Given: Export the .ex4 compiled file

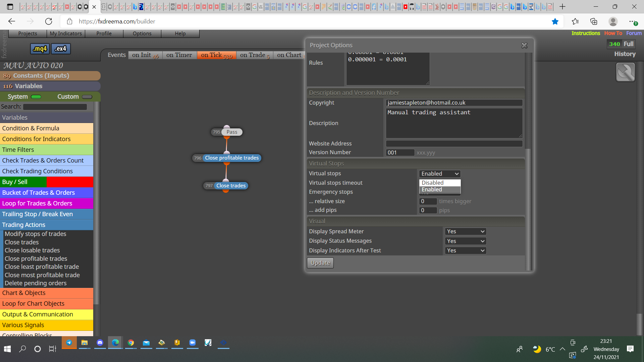Looking at the screenshot, I should pos(61,49).
